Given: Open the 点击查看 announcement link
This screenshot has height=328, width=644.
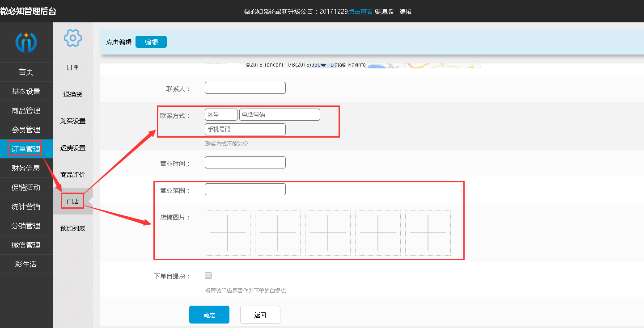Looking at the screenshot, I should click(x=360, y=12).
